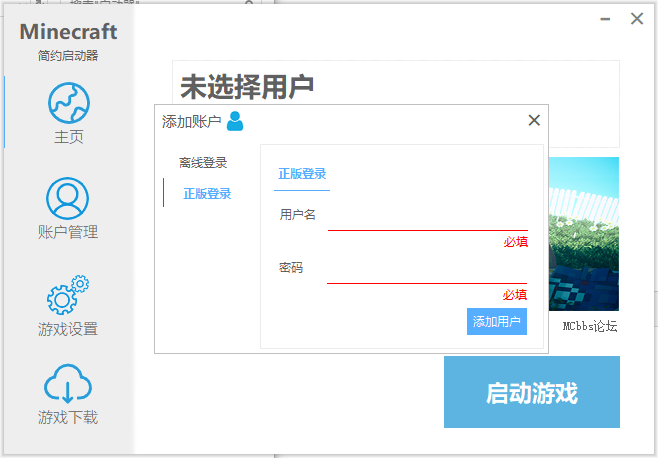Open 游戏设置 gear settings icon
The width and height of the screenshot is (658, 458).
[68, 295]
